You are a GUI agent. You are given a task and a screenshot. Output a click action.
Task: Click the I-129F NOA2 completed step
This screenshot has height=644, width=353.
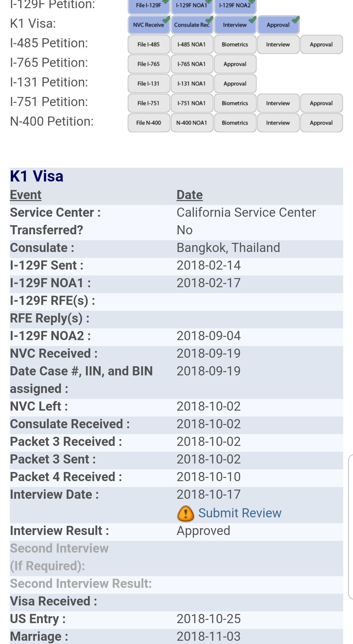(235, 6)
